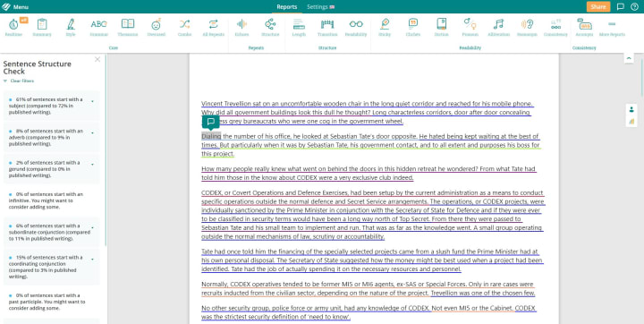Run the Consistency report
Image resolution: width=644 pixels, height=324 pixels.
pos(555,27)
